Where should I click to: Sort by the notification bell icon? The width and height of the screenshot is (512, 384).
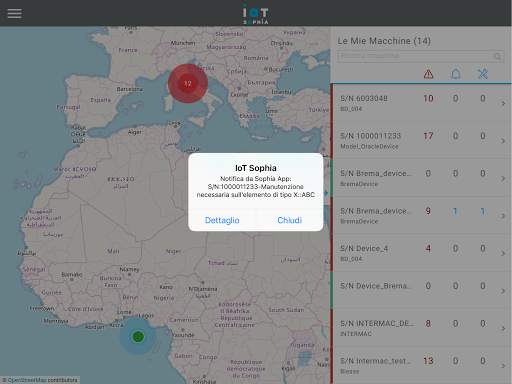pos(456,74)
